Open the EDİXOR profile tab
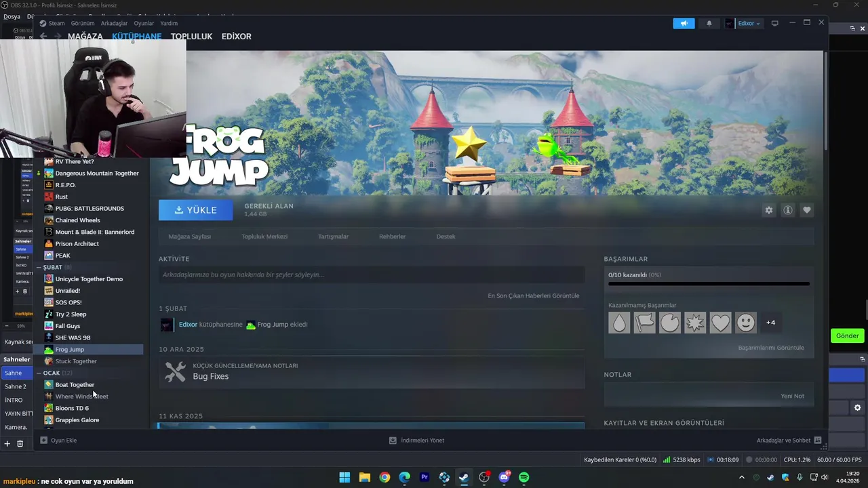The image size is (868, 488). 237,37
